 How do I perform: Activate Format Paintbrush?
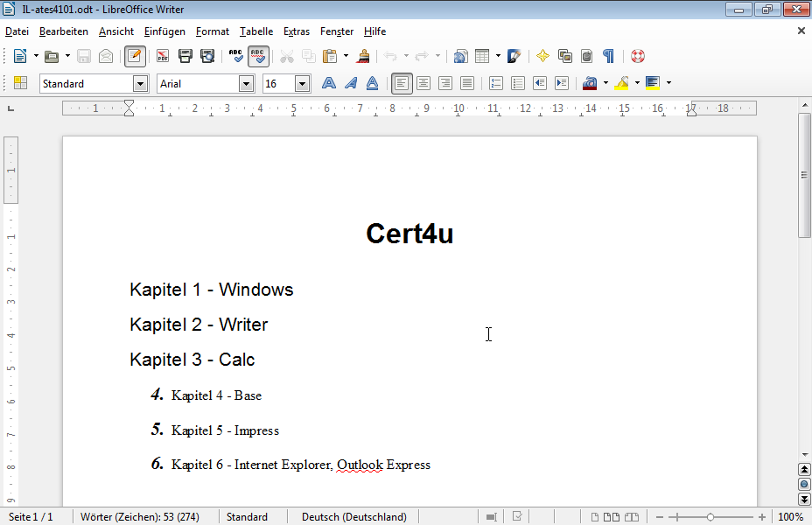tap(363, 56)
